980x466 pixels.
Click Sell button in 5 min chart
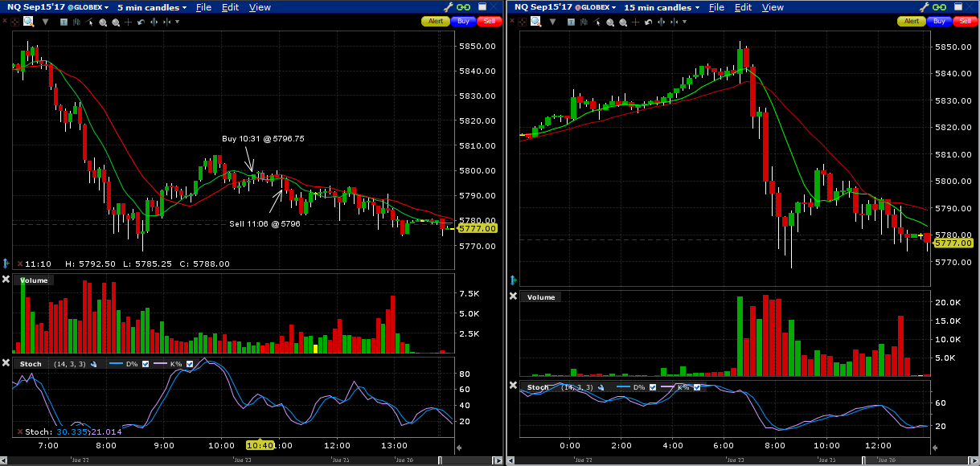click(489, 22)
